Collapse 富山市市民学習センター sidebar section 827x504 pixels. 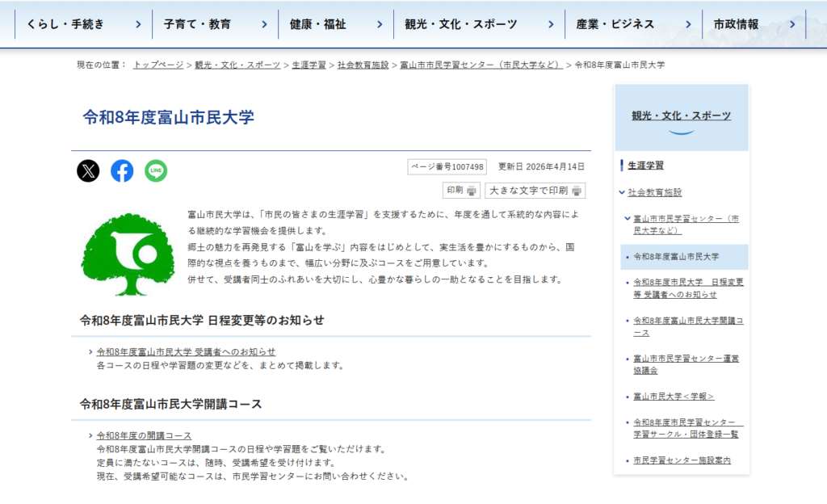click(627, 219)
